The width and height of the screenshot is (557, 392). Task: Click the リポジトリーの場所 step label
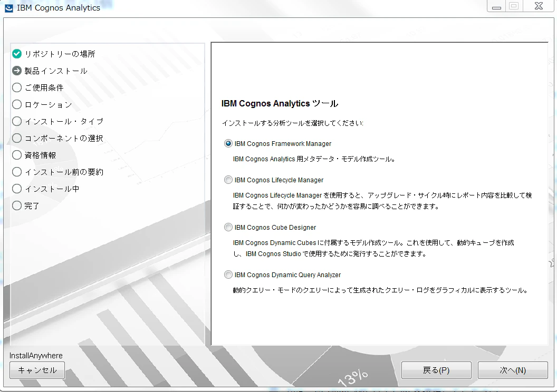60,54
